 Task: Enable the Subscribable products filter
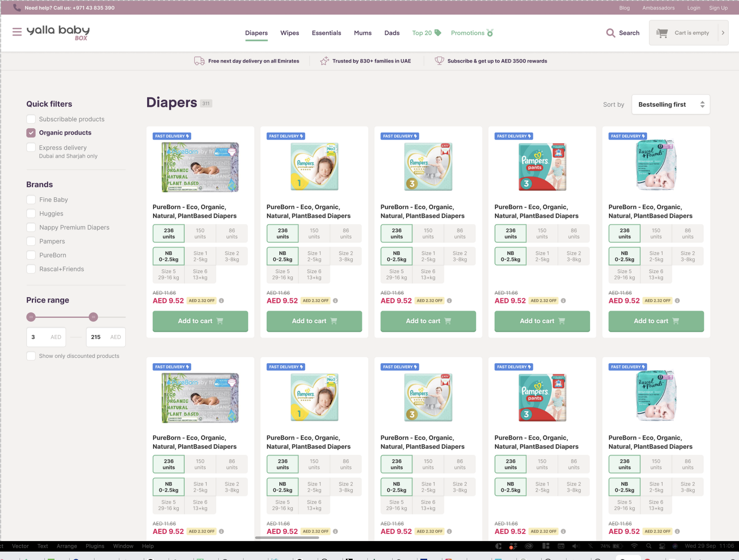point(31,119)
